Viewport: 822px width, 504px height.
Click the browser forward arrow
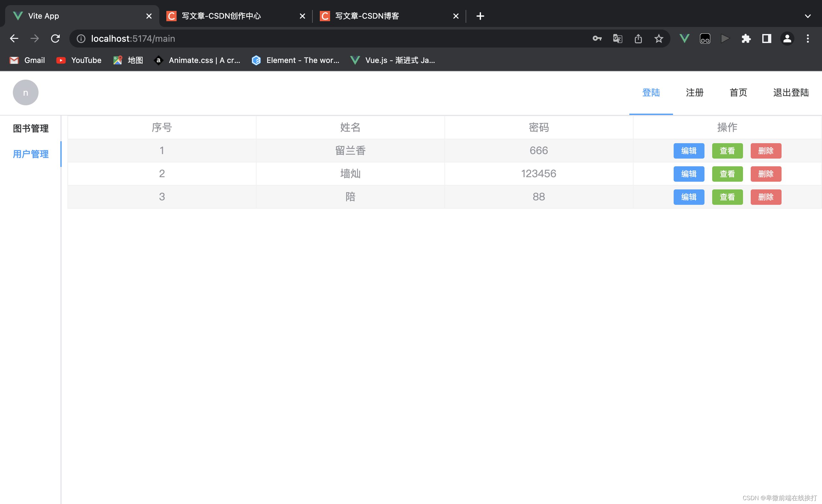point(35,39)
